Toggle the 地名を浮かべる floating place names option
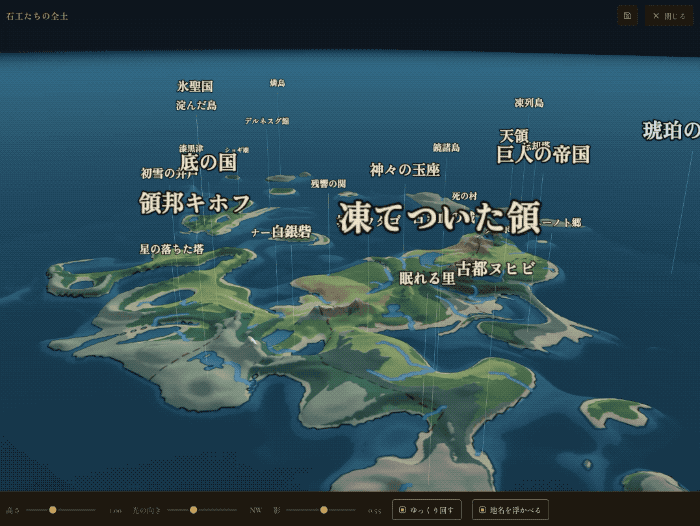700x526 pixels. pyautogui.click(x=510, y=509)
